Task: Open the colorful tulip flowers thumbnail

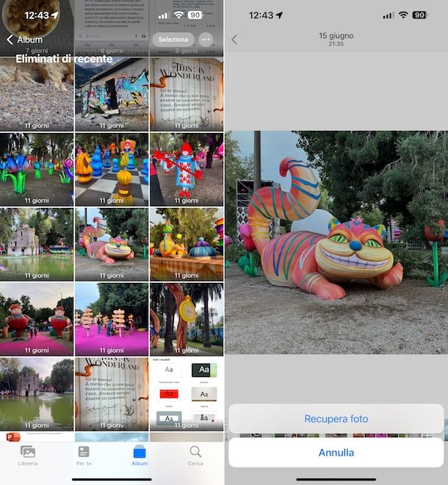Action: pos(37,170)
